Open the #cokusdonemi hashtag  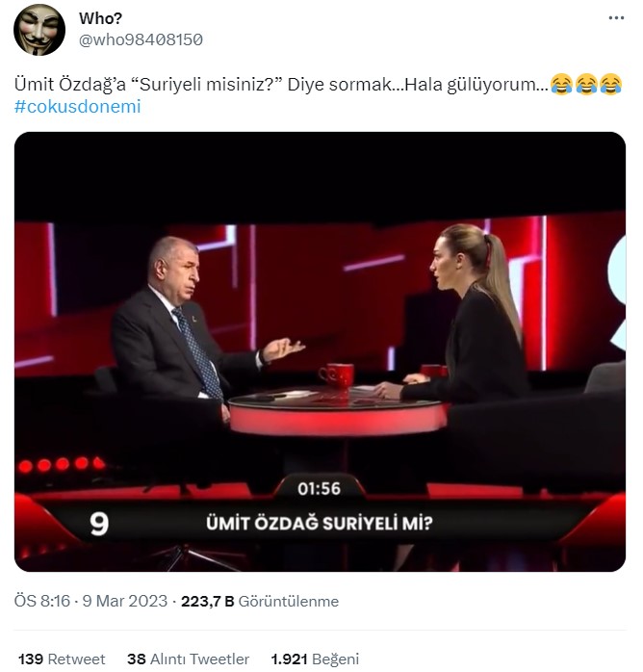(x=78, y=107)
